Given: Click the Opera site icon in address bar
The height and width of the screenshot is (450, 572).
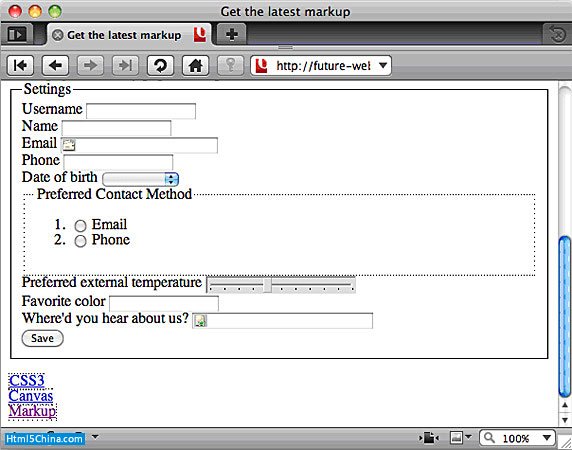Looking at the screenshot, I should tap(261, 66).
